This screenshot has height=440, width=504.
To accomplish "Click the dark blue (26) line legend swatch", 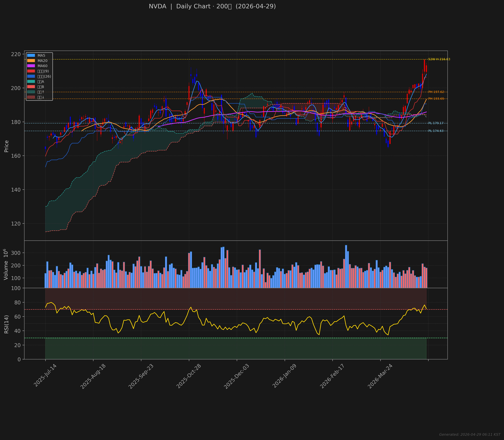I will pos(31,76).
